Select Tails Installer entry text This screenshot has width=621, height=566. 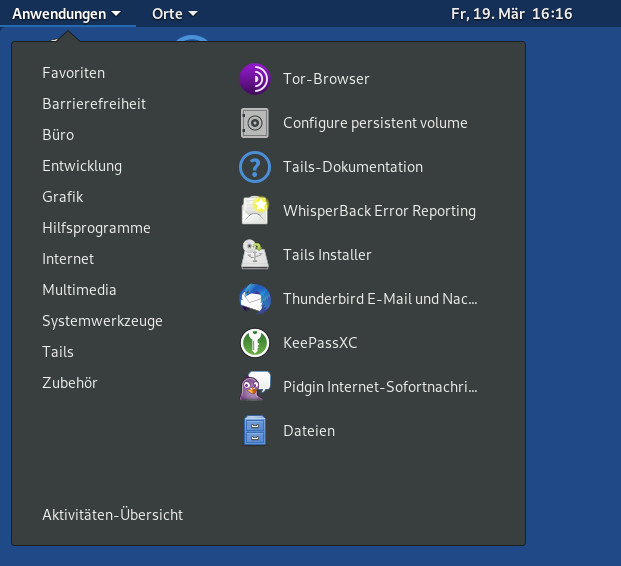tap(327, 255)
